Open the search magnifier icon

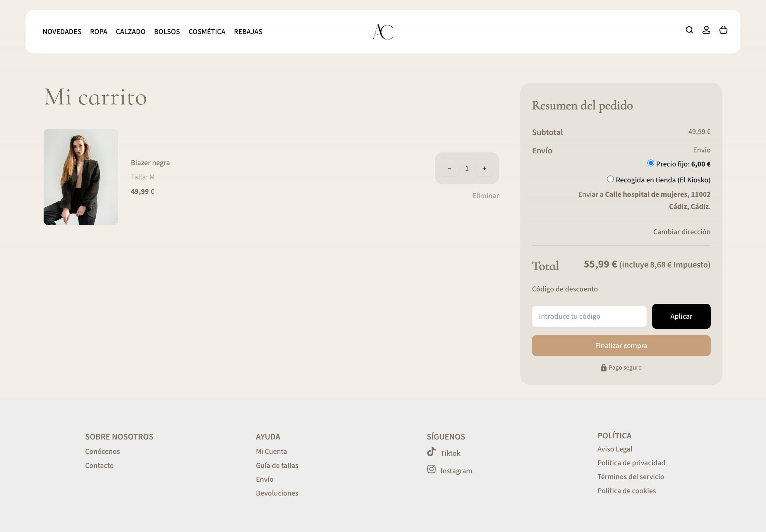689,30
